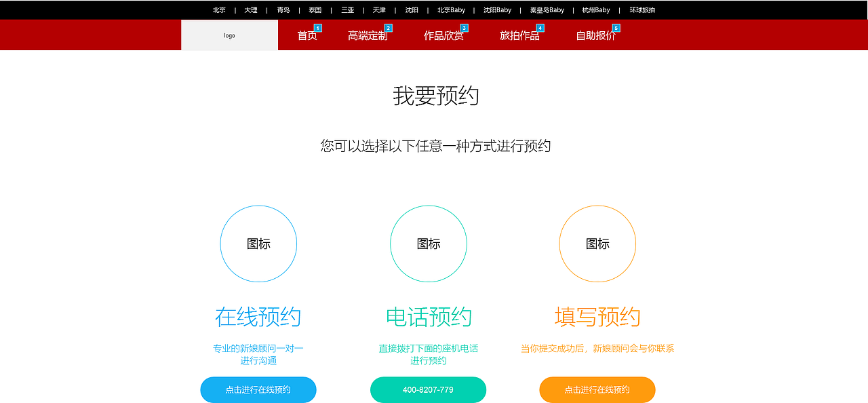Open the 首页 navigation item
The image size is (868, 403).
[305, 35]
